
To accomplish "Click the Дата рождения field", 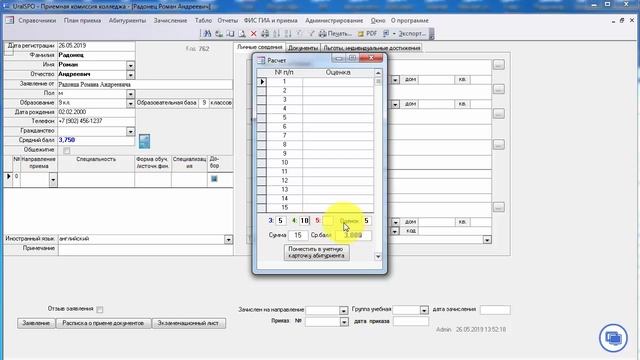I will (x=96, y=112).
